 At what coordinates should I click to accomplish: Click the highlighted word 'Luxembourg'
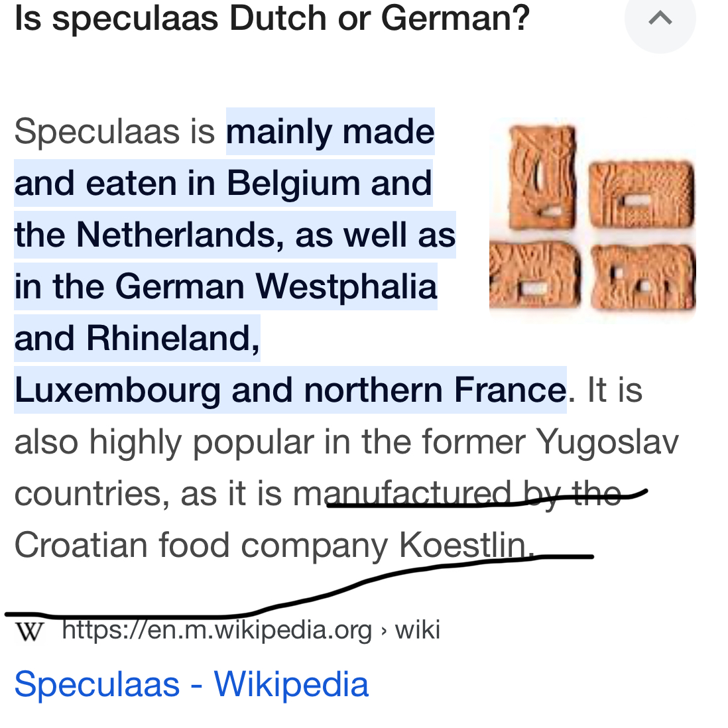pyautogui.click(x=117, y=390)
